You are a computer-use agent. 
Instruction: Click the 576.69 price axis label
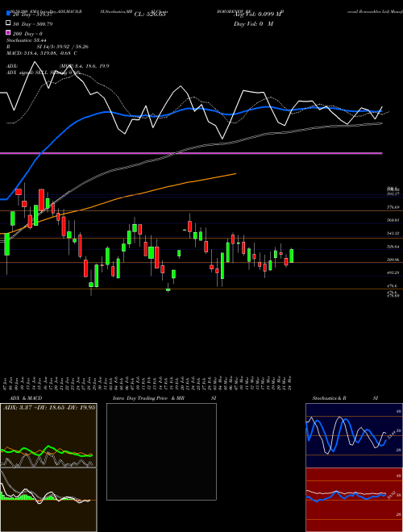tap(395, 207)
